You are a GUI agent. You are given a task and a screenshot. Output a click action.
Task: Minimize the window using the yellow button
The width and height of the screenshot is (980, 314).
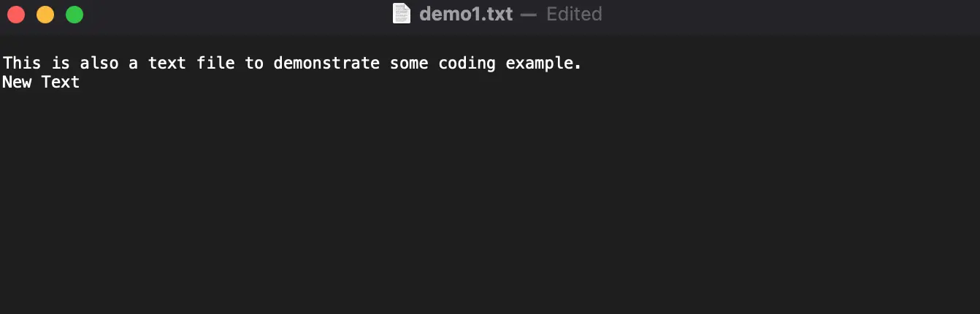pos(45,15)
